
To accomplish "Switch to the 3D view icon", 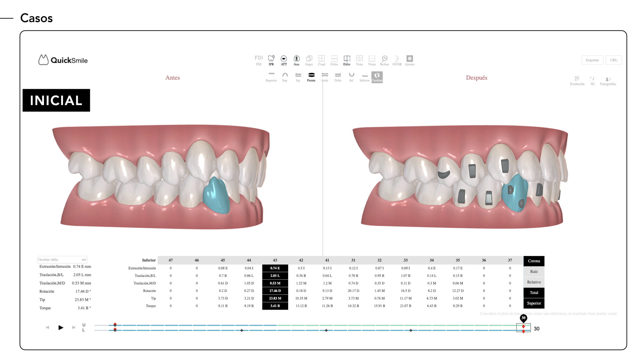I will click(592, 81).
